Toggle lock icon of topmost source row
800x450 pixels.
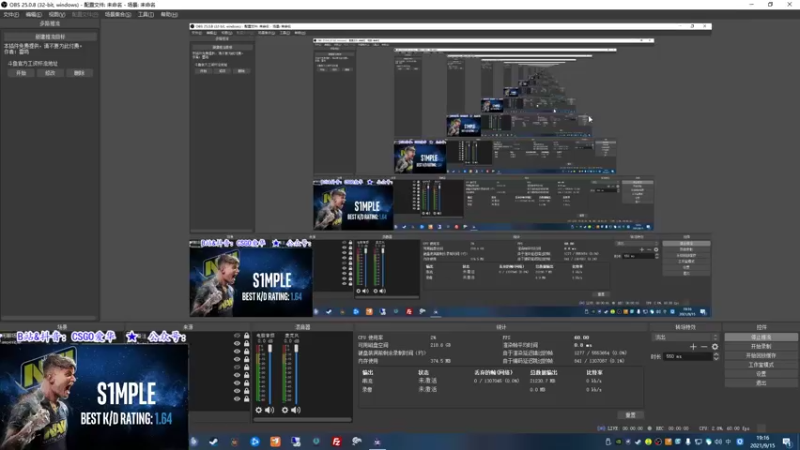pos(246,336)
